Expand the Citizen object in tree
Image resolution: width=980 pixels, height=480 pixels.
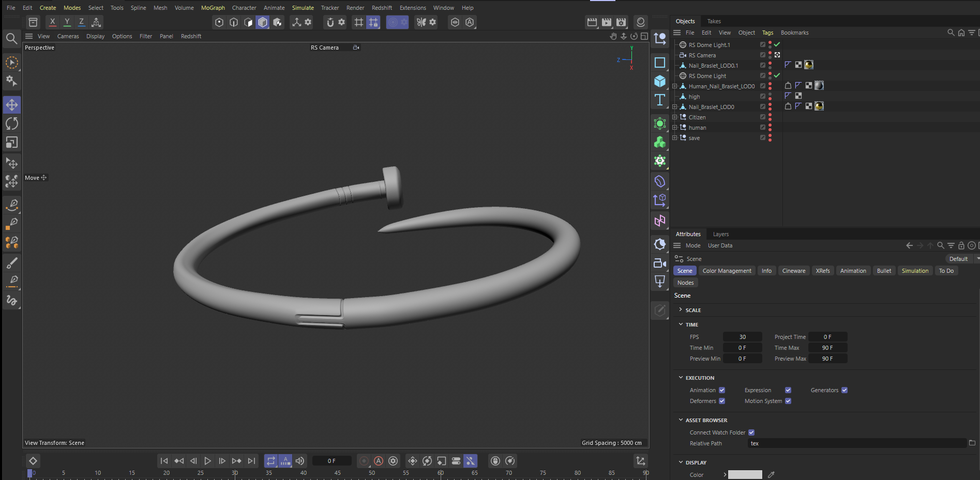[x=674, y=117]
